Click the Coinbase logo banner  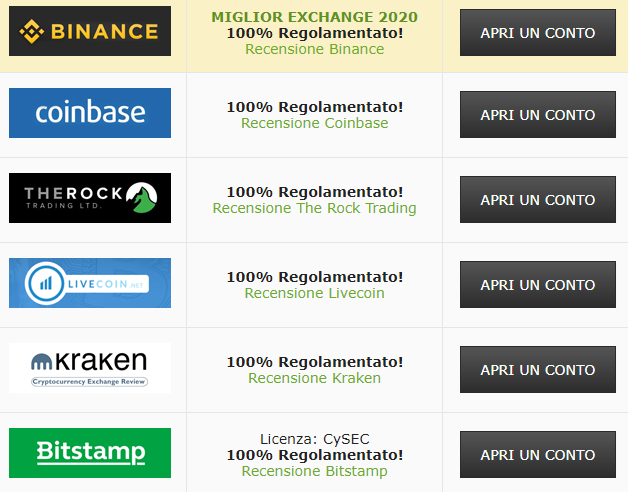(x=90, y=113)
